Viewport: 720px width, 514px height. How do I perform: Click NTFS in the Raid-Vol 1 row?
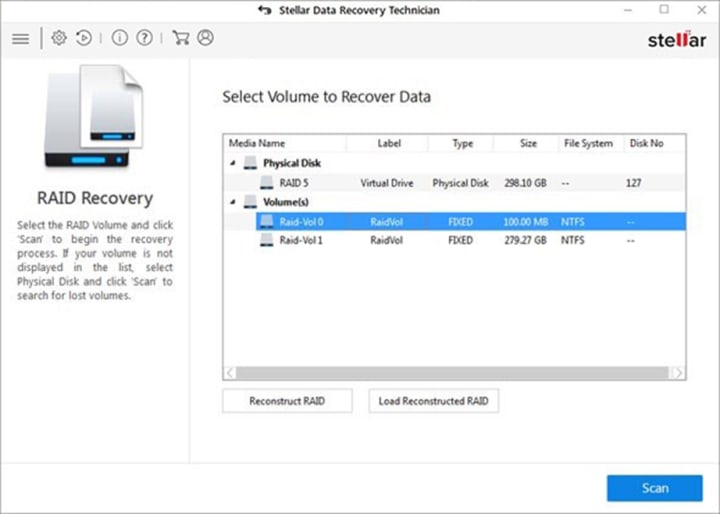[x=572, y=240]
